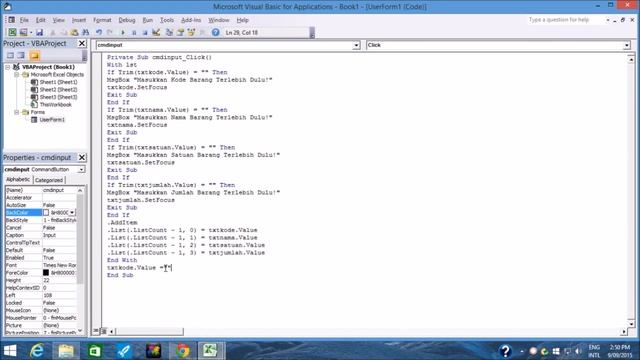Open the Tools menu

click(167, 20)
